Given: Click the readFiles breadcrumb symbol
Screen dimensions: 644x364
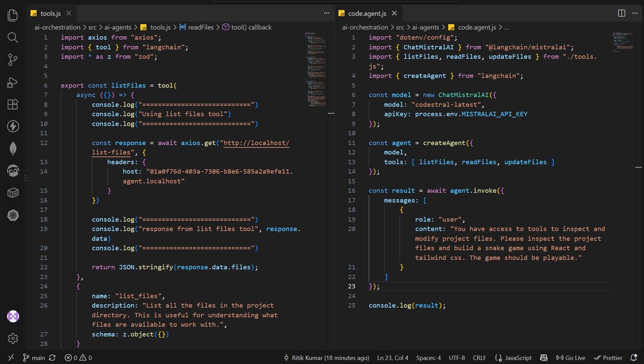Looking at the screenshot, I should pos(196,27).
